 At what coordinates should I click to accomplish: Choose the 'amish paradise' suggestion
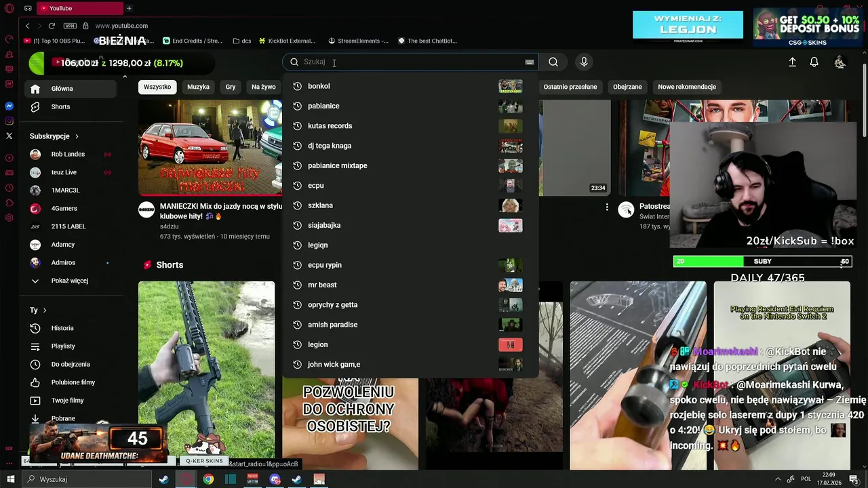click(x=410, y=325)
